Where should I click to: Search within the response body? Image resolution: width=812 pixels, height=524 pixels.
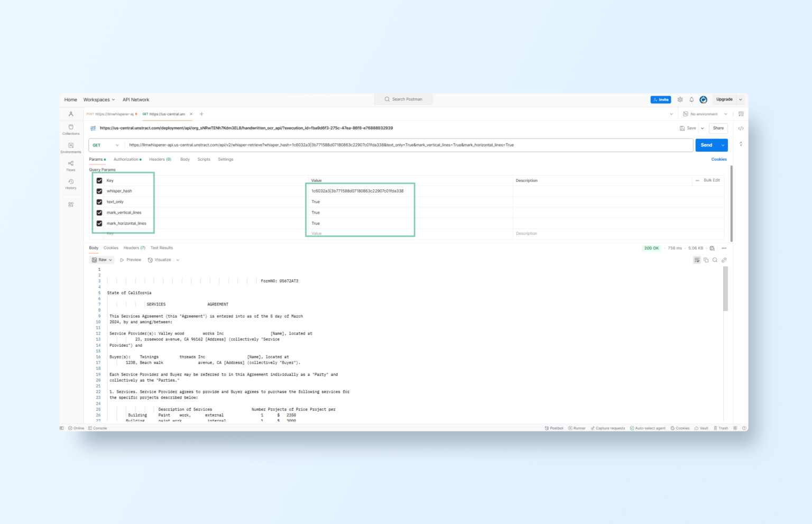[715, 260]
